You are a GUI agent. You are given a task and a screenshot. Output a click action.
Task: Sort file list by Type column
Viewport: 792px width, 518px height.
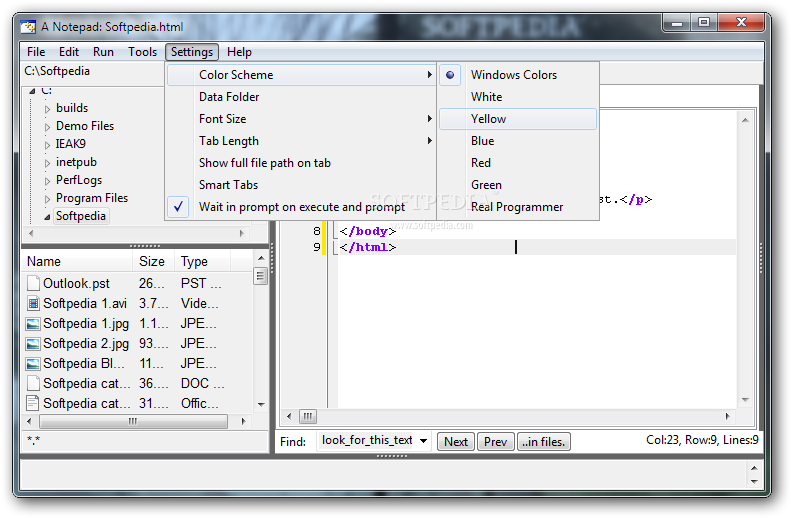[203, 262]
